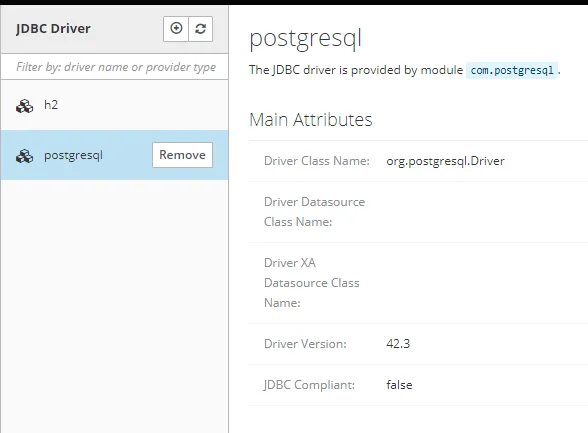This screenshot has height=433, width=588.
Task: Click the postgresql driver cubes icon
Action: (x=24, y=156)
